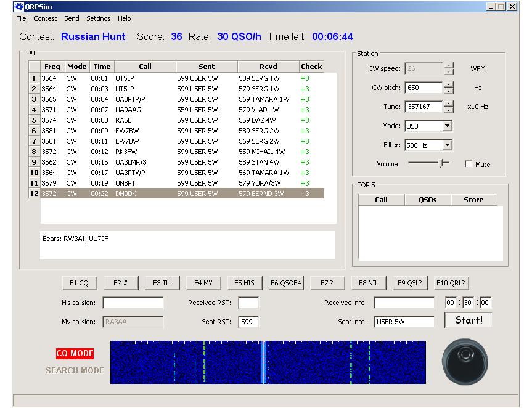Viewport: 532px width, 408px height.
Task: Click the Start! button
Action: pos(469,320)
